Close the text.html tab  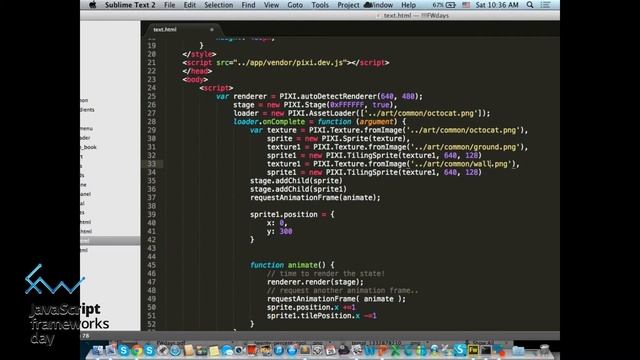coord(211,29)
